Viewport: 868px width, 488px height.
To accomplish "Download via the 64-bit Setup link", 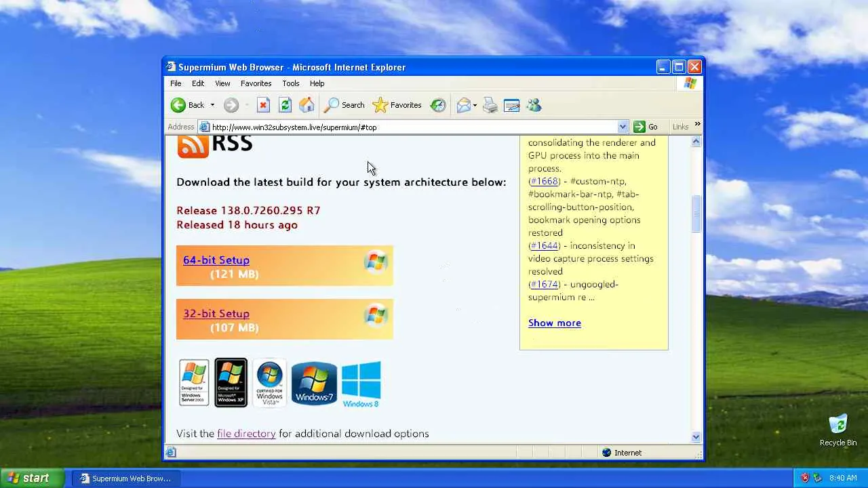I will [216, 260].
